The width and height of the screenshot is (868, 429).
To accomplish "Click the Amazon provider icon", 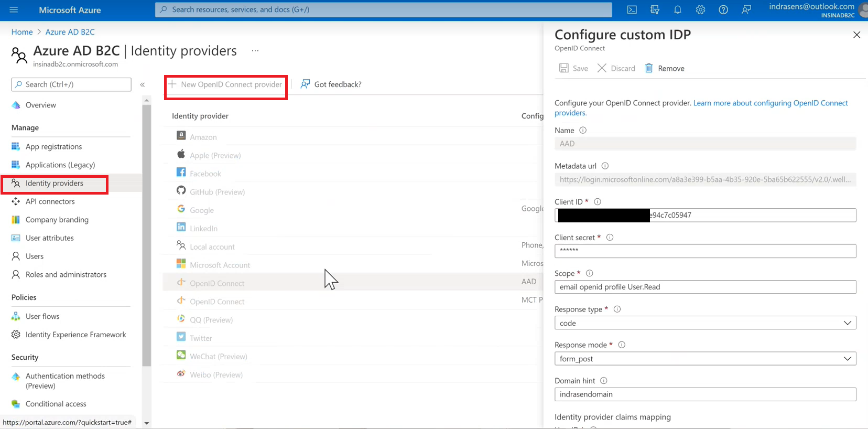I will point(181,135).
